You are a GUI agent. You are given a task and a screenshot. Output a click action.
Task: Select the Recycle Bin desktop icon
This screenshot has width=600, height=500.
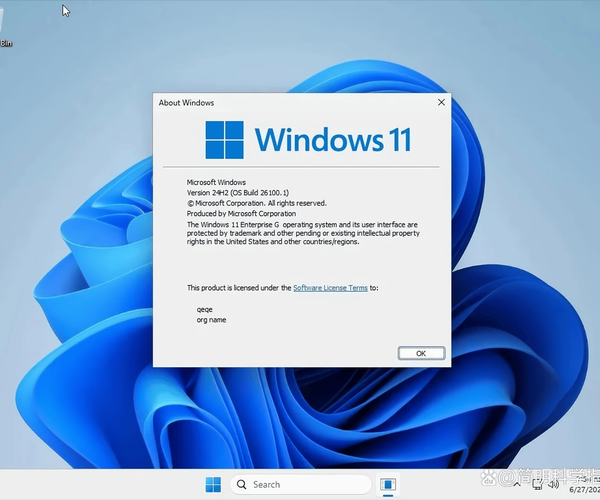coord(5,29)
